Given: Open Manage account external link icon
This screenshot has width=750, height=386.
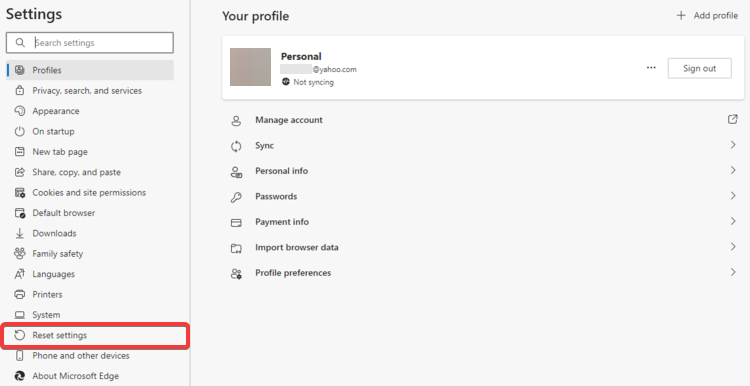Looking at the screenshot, I should (732, 119).
